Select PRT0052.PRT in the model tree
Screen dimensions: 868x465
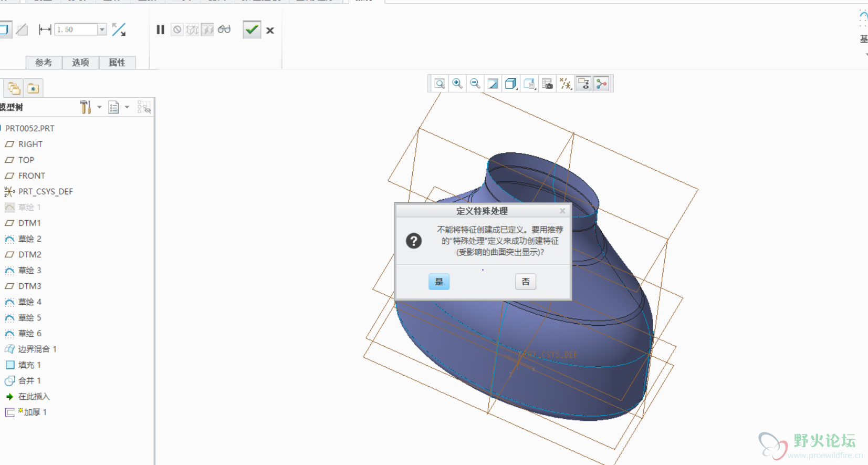(29, 128)
